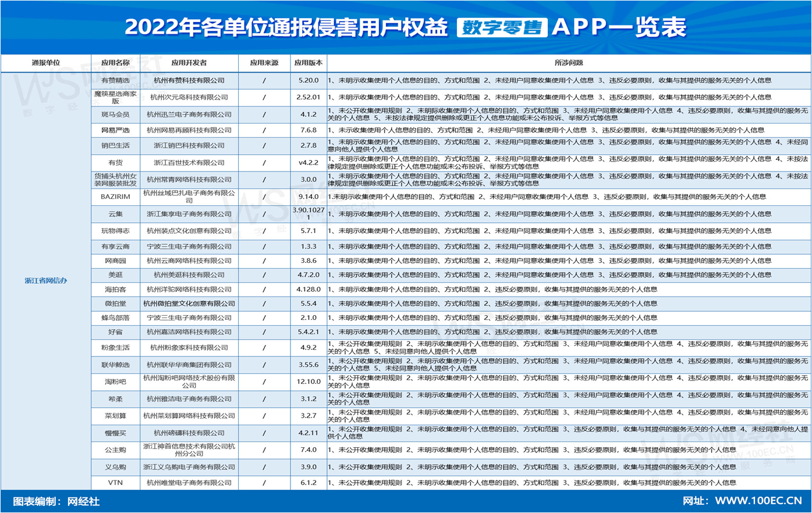Viewport: 812px width, 513px height.
Task: Click developer 杭州淘粉吧网络技术股份有限公司
Action: 189,382
